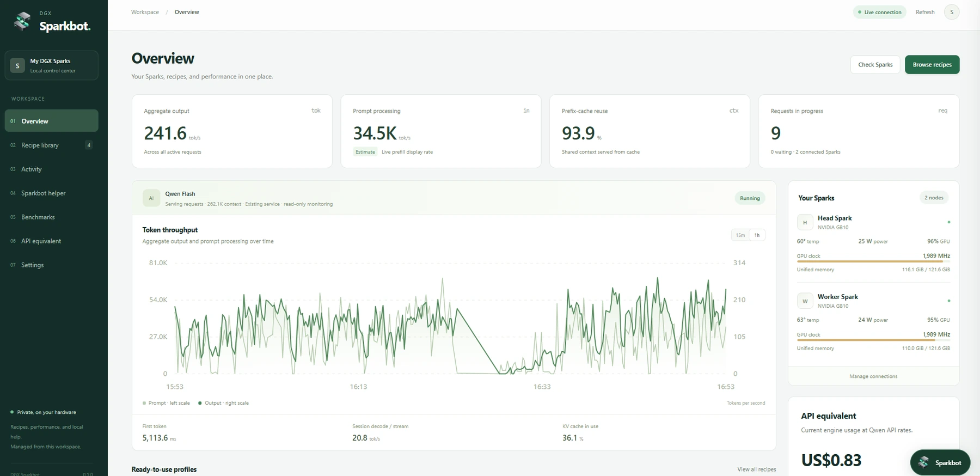Click the Requests in progress count 9
The image size is (980, 476).
(776, 133)
